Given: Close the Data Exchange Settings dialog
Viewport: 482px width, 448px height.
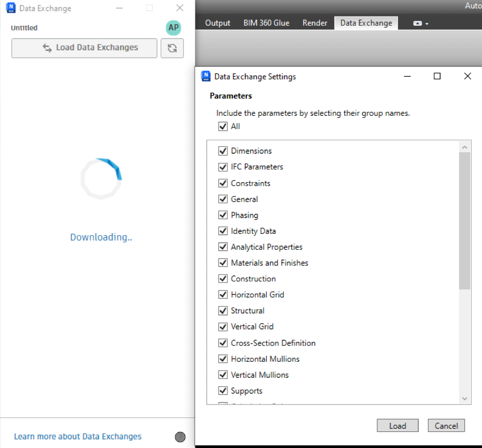Looking at the screenshot, I should click(x=467, y=76).
